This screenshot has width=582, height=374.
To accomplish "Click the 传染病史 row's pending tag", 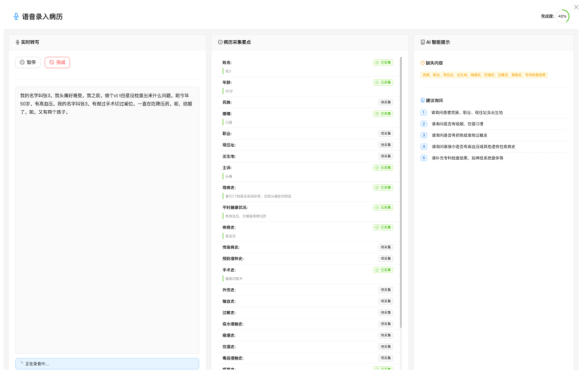I will click(386, 247).
